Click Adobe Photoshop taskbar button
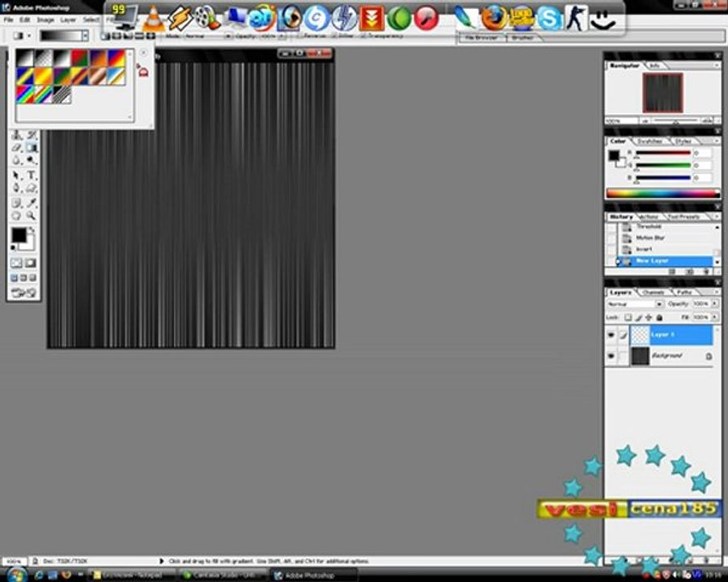This screenshot has height=582, width=728. [314, 576]
